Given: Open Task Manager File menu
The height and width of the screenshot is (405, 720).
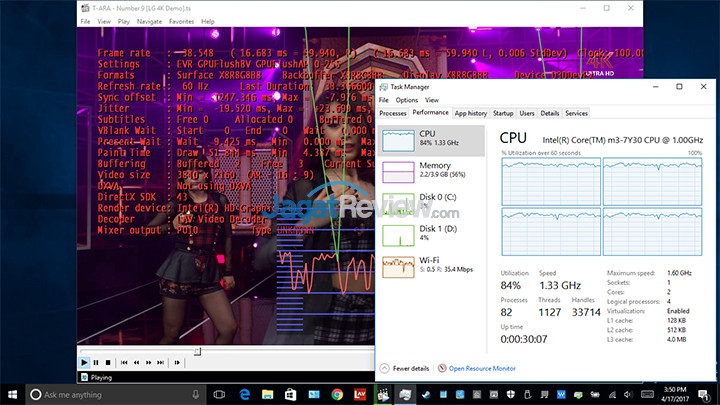Looking at the screenshot, I should (x=383, y=100).
